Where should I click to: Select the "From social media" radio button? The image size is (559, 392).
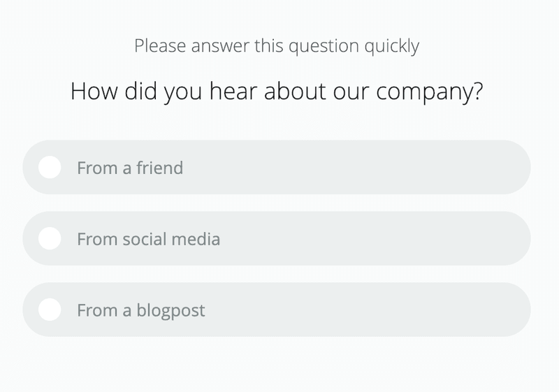coord(50,239)
